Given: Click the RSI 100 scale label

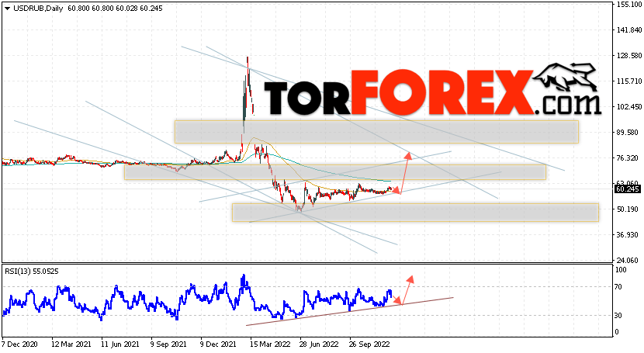Looking at the screenshot, I should [x=621, y=270].
